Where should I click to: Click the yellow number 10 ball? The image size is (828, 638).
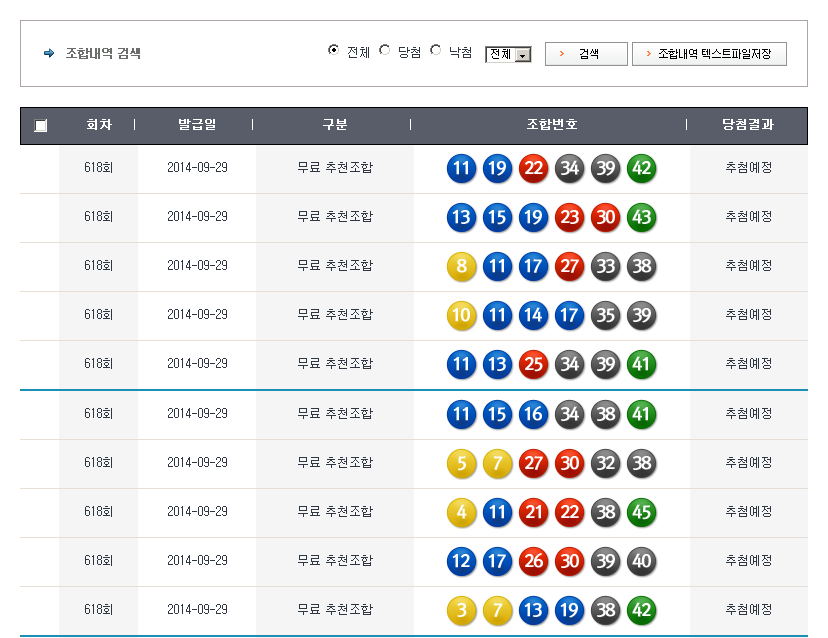pos(461,315)
